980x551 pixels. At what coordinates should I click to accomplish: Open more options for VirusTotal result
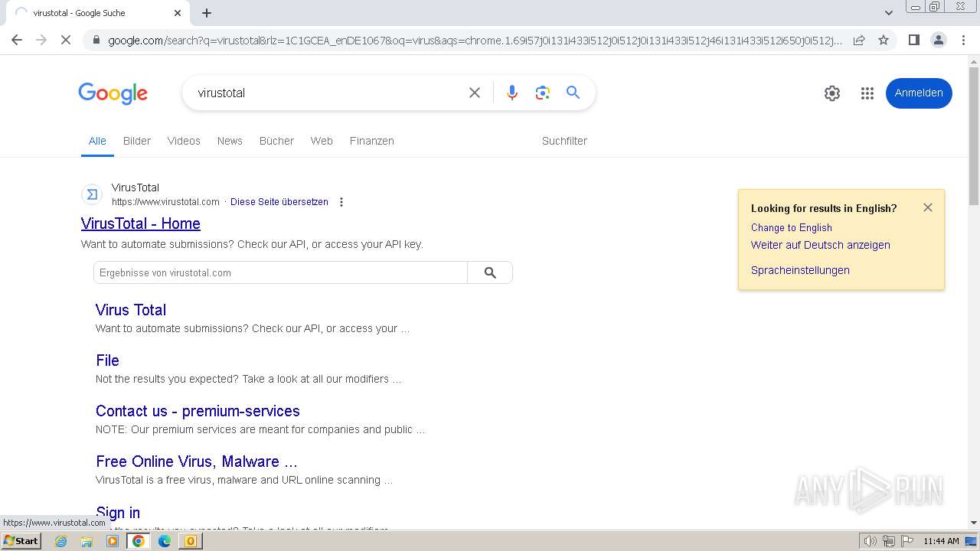tap(341, 202)
